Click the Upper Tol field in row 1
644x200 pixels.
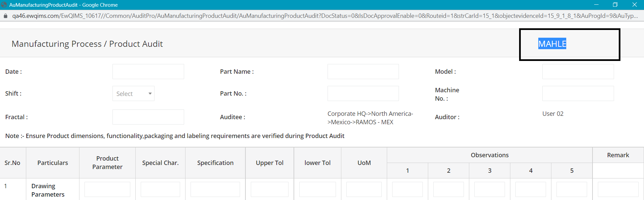(270, 190)
